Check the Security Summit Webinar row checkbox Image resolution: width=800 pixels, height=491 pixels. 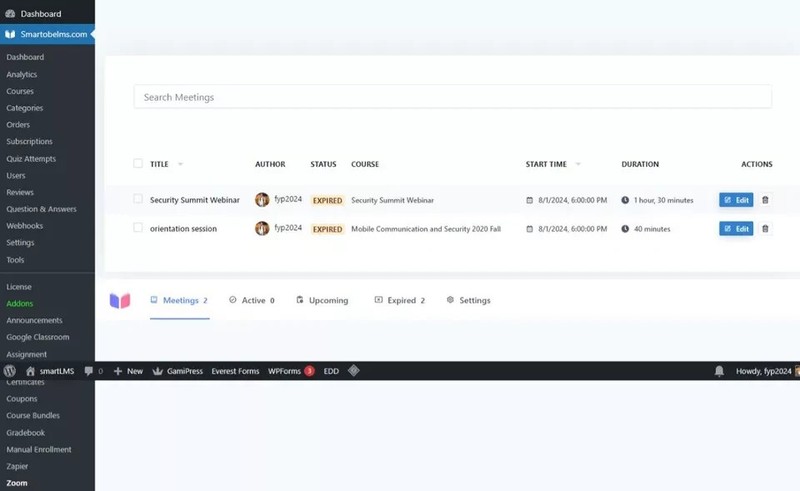pyautogui.click(x=138, y=199)
